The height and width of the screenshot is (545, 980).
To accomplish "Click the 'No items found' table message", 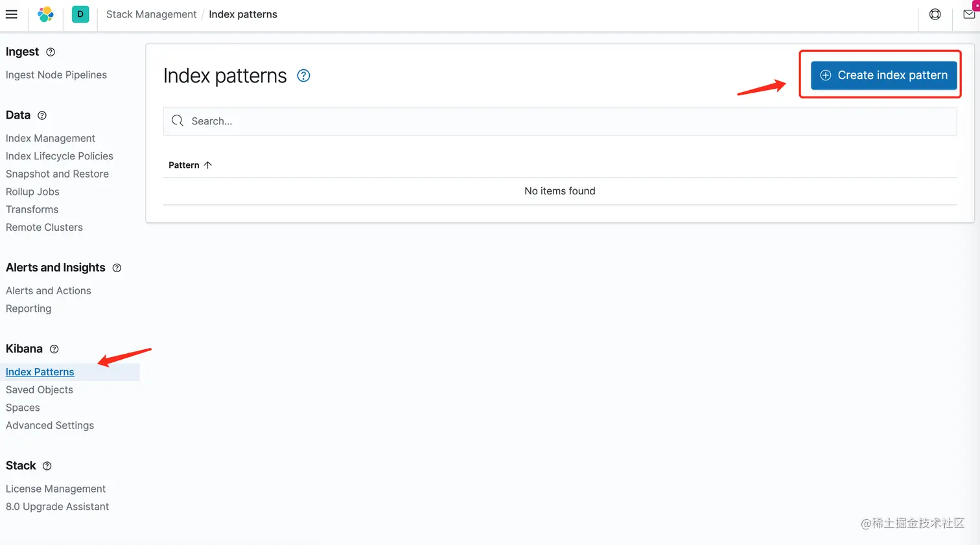I will click(560, 191).
